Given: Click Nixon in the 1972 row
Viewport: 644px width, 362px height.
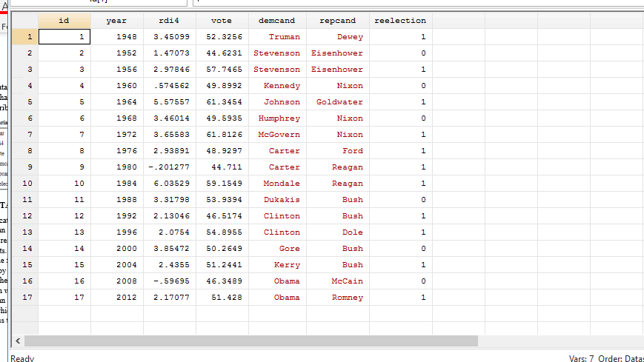Looking at the screenshot, I should pyautogui.click(x=338, y=135).
